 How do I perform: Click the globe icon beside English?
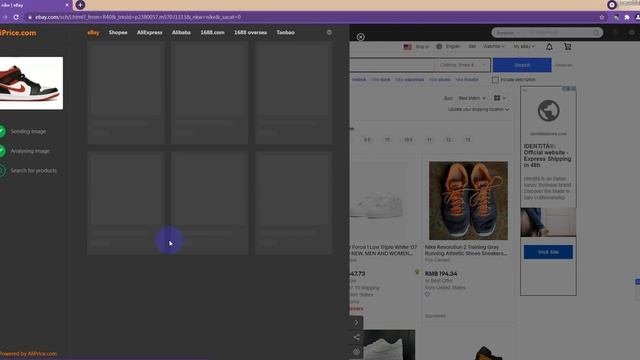click(x=439, y=47)
